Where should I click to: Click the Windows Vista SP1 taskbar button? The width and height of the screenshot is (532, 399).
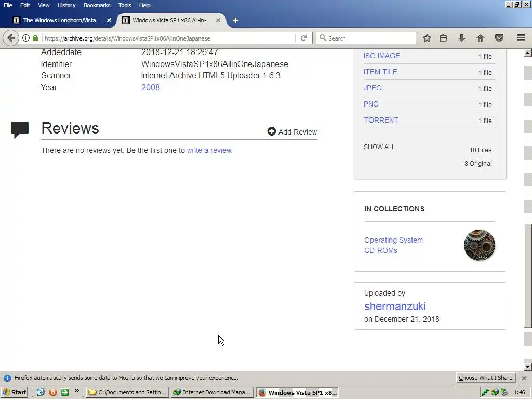coord(298,392)
